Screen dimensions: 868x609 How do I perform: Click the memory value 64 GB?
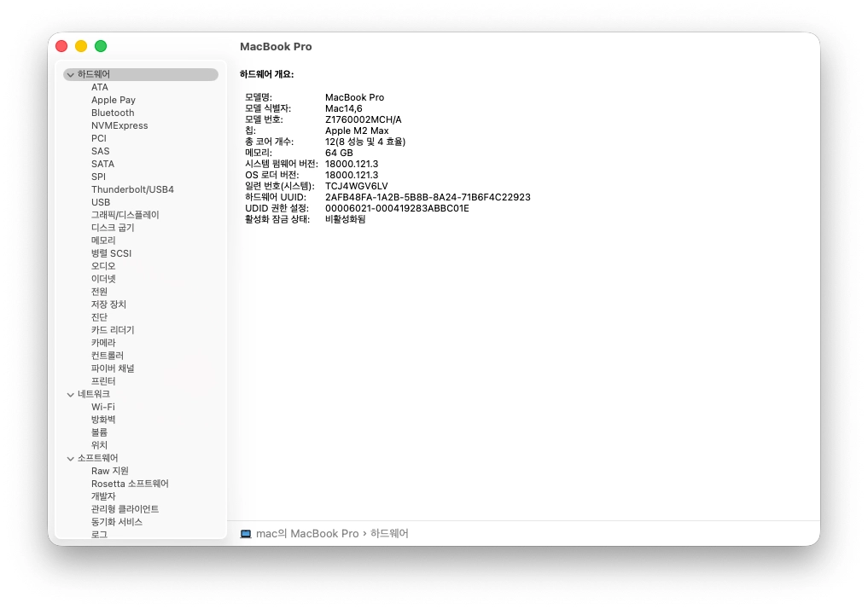tap(339, 153)
